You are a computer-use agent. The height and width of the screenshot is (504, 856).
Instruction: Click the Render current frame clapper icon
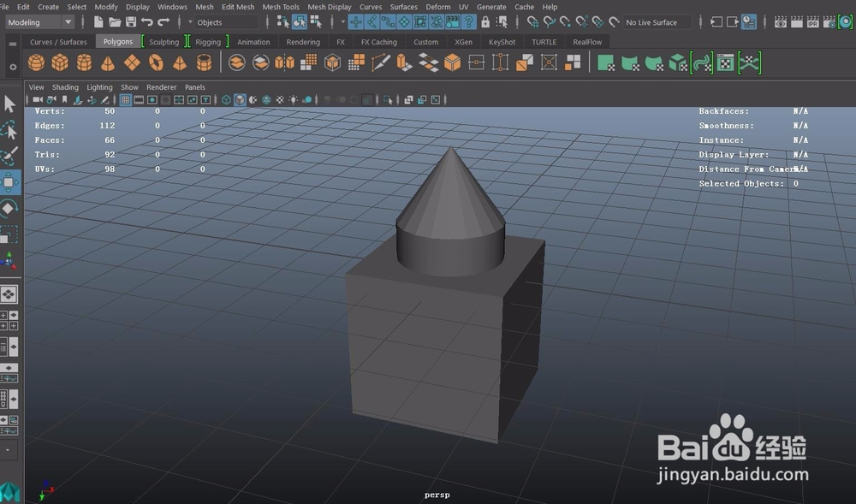(796, 21)
